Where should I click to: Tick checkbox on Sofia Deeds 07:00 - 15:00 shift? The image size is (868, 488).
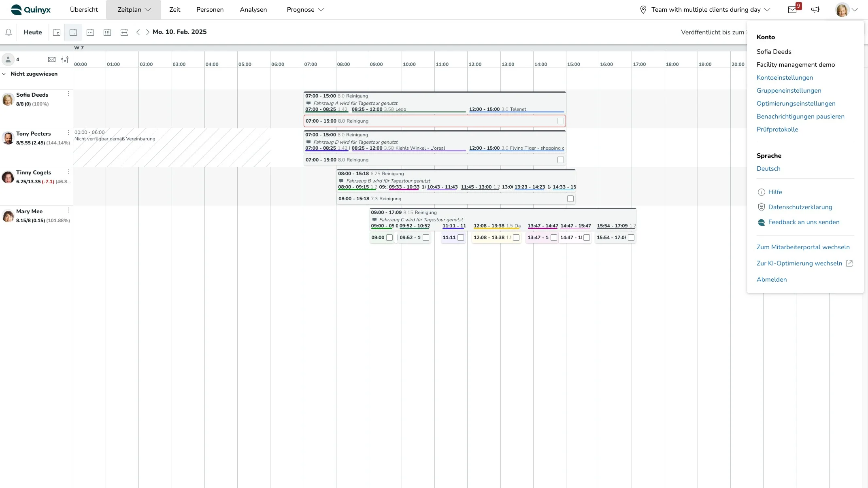[561, 121]
